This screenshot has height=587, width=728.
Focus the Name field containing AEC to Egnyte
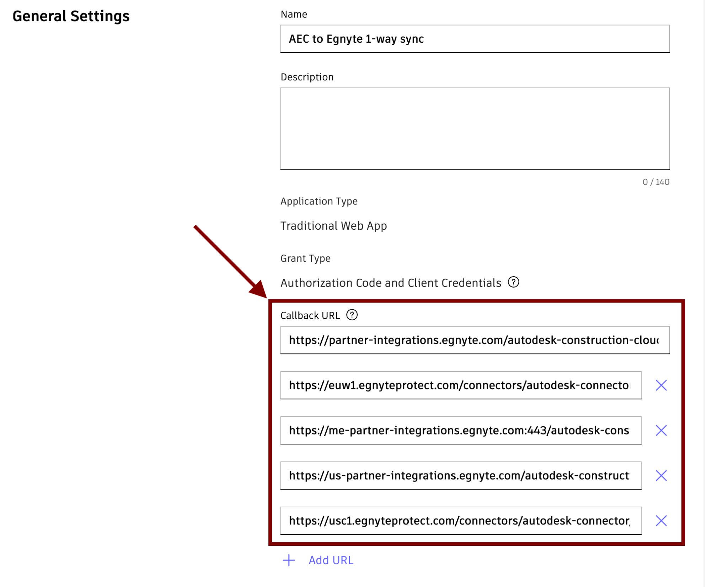475,39
